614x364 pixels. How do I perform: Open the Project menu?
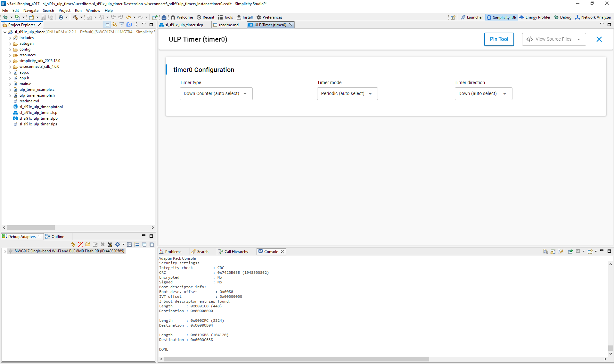point(64,10)
